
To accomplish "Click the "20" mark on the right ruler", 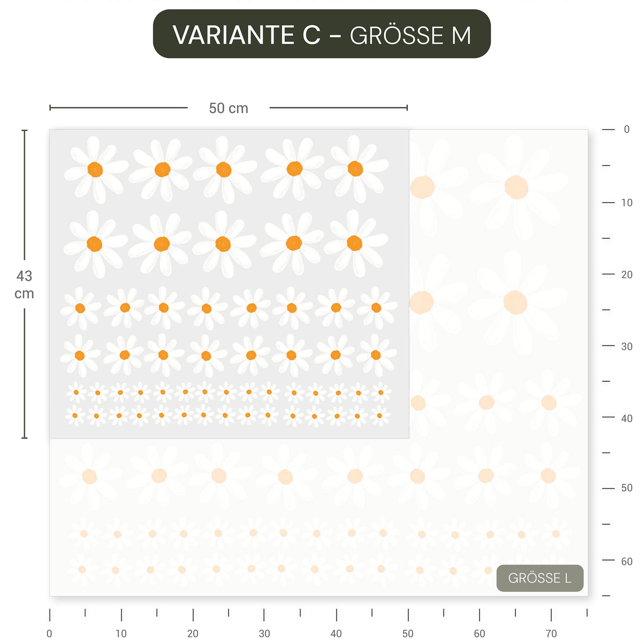I will [x=627, y=275].
